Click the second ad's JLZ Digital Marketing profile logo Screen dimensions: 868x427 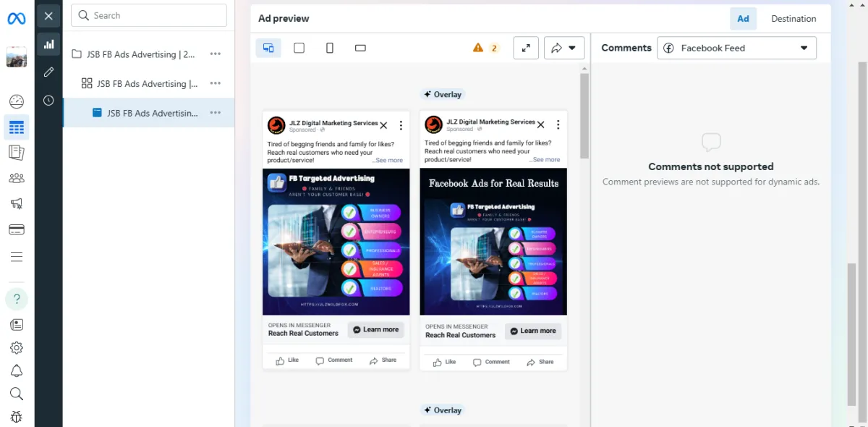pyautogui.click(x=434, y=125)
